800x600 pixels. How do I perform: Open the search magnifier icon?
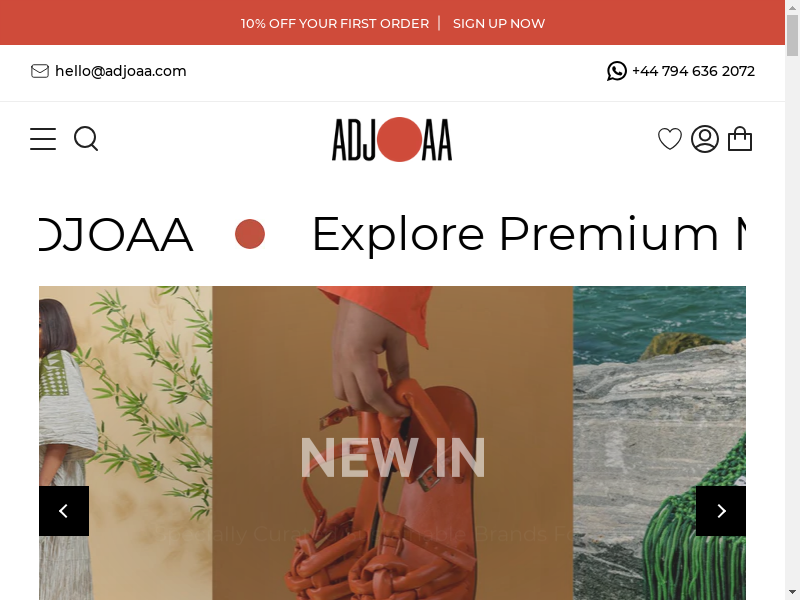(x=86, y=139)
